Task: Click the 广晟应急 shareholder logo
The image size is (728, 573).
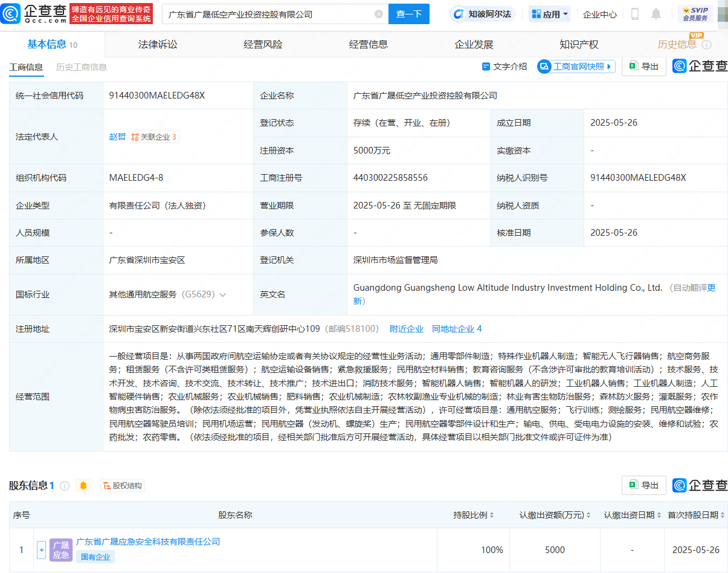Action: 61,550
